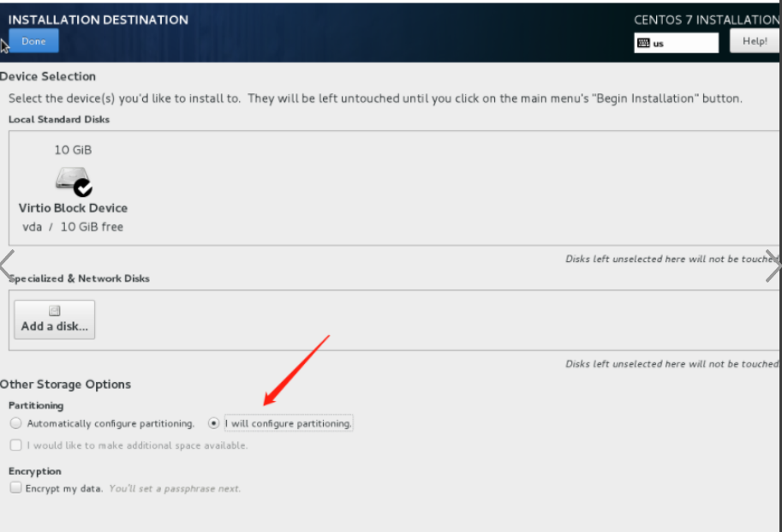Select I will configure partitioning radio

point(213,423)
